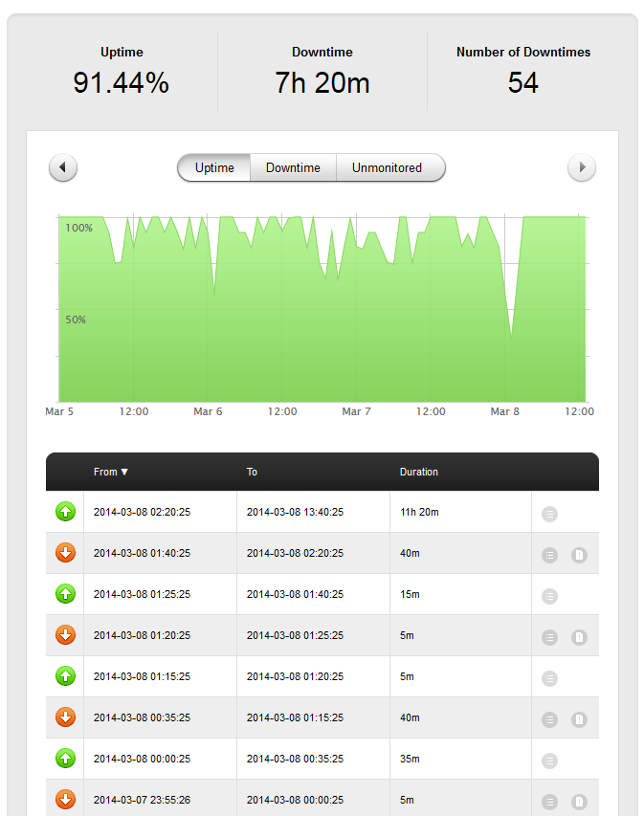Sort the table by From column
Image resolution: width=644 pixels, height=816 pixels.
coord(111,472)
